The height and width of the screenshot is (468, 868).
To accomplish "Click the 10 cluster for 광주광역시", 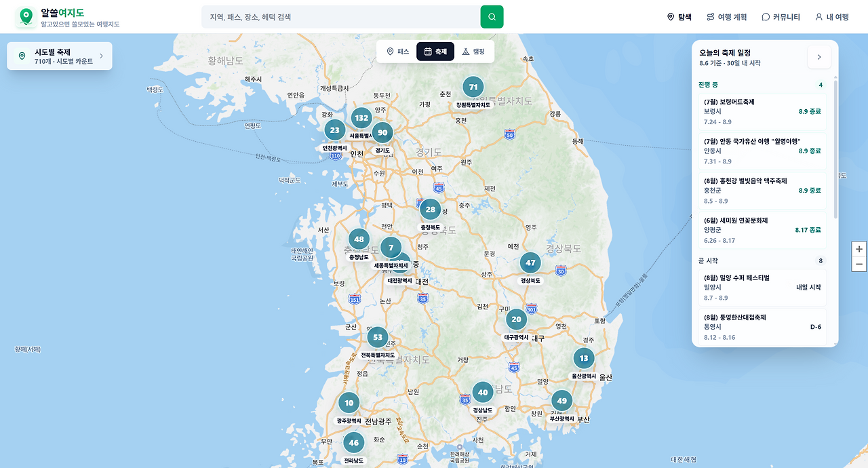I will [x=349, y=403].
